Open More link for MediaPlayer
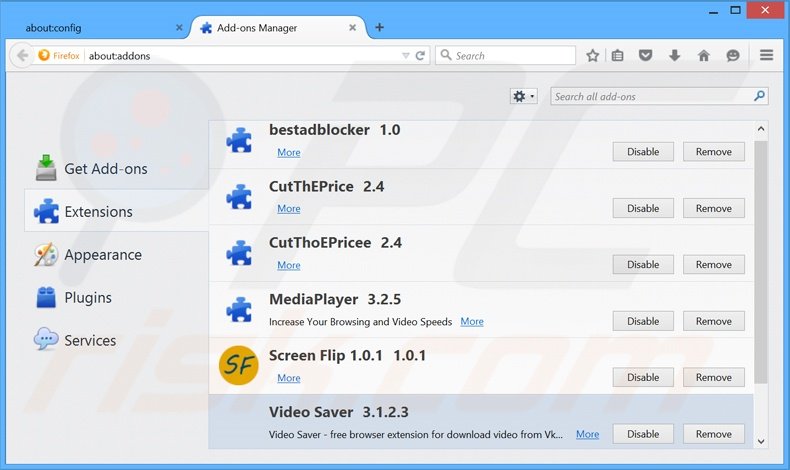 pyautogui.click(x=472, y=321)
